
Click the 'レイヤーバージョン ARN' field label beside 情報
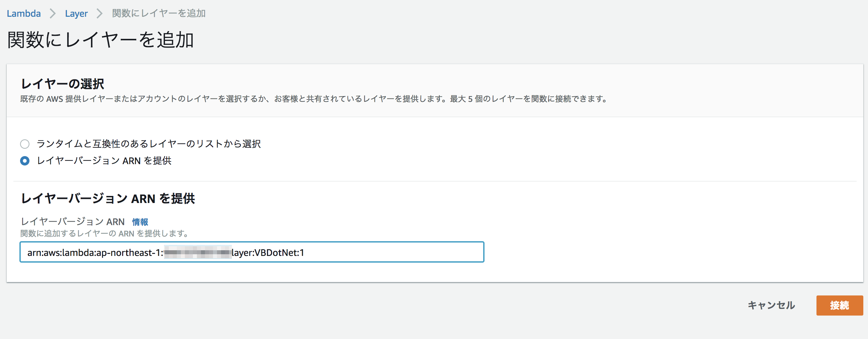coord(73,222)
